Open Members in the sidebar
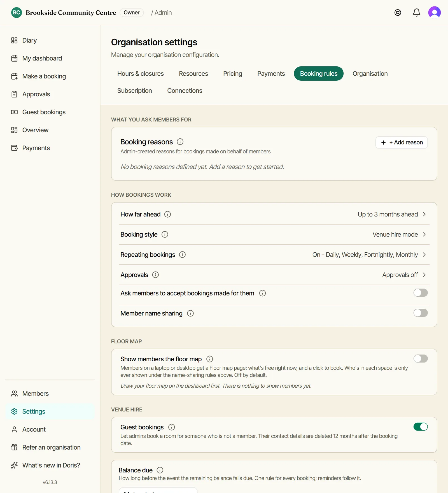This screenshot has width=448, height=493. tap(50, 394)
